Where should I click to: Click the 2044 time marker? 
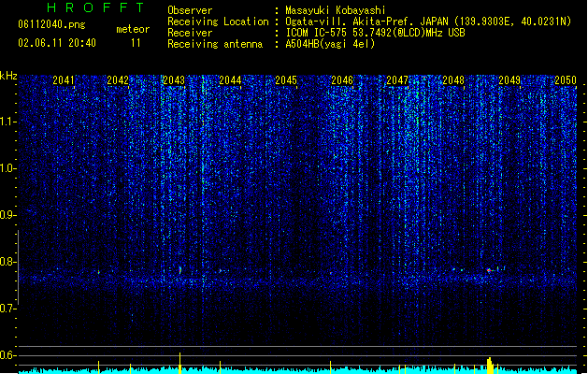point(230,80)
